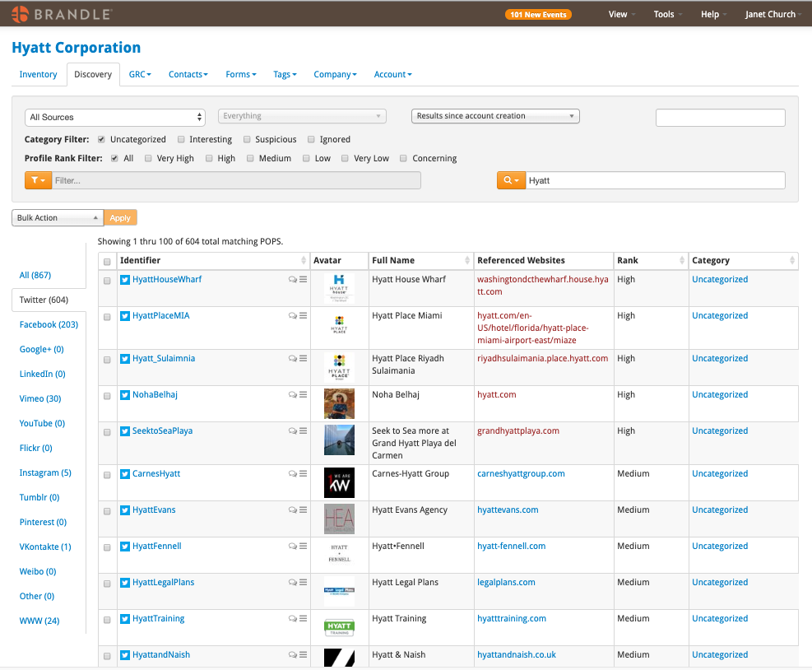Open list menu icon for HyattTraining row

(304, 618)
